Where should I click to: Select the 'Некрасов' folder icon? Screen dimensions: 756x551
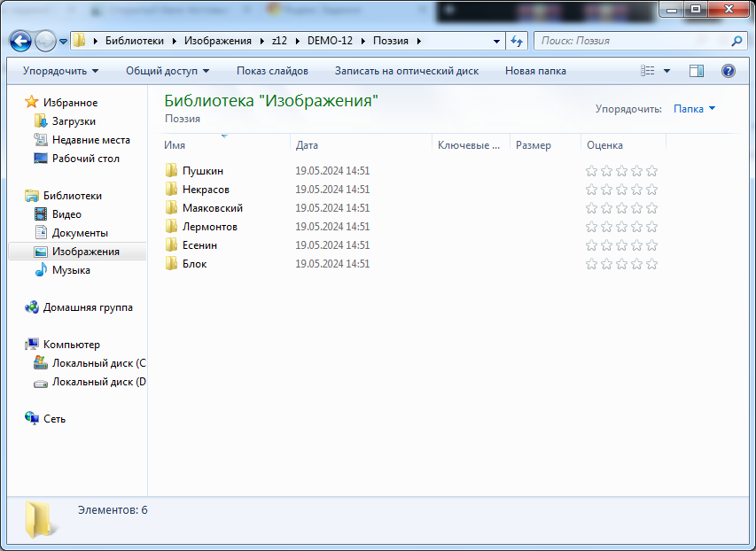pyautogui.click(x=171, y=189)
